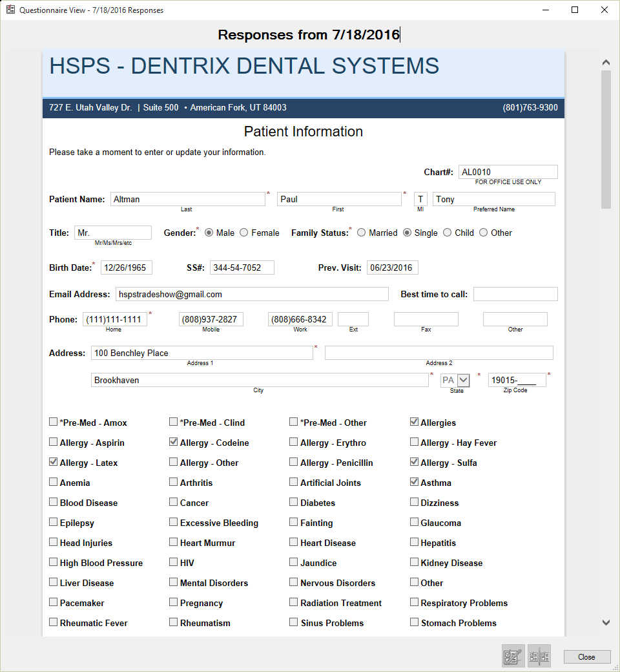Screen dimensions: 620x672
Task: Click the Chart# field showing AL0010
Action: click(508, 172)
